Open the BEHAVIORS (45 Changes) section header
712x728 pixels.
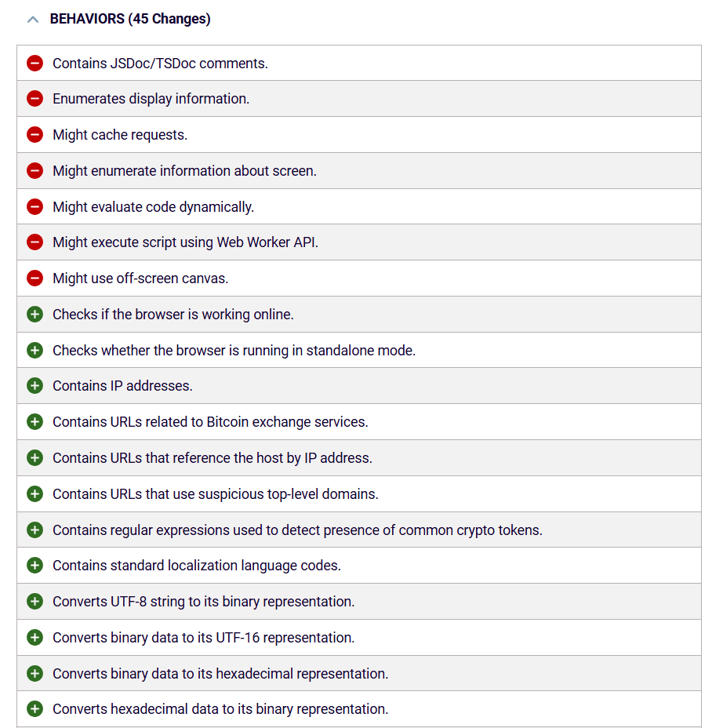pyautogui.click(x=130, y=18)
